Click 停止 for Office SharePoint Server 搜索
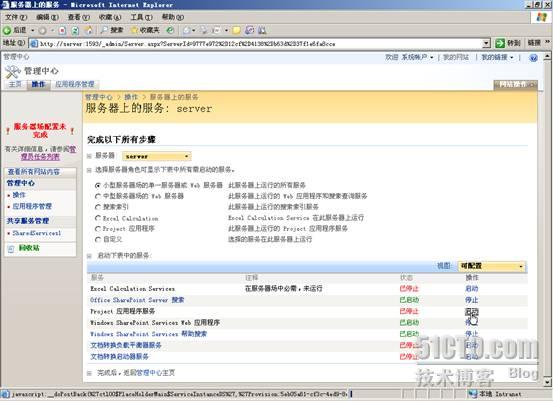This screenshot has height=401, width=553. tap(472, 300)
